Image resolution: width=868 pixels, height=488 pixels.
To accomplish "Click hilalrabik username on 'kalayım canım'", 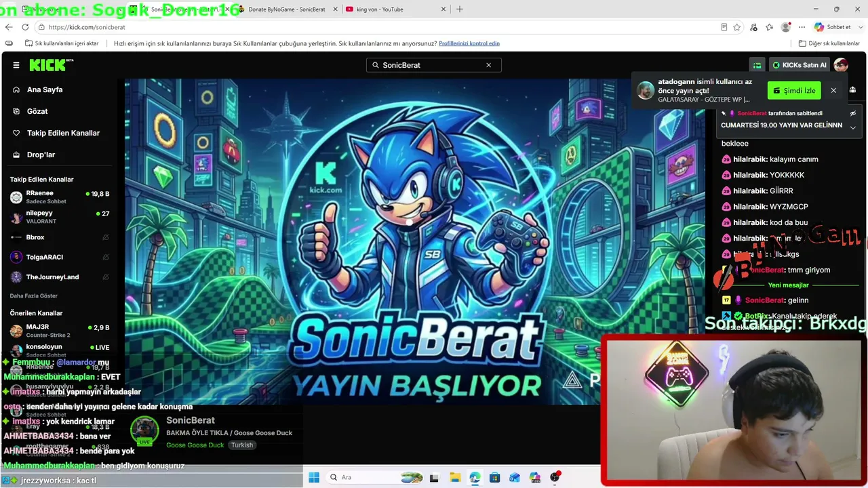I will pos(749,159).
